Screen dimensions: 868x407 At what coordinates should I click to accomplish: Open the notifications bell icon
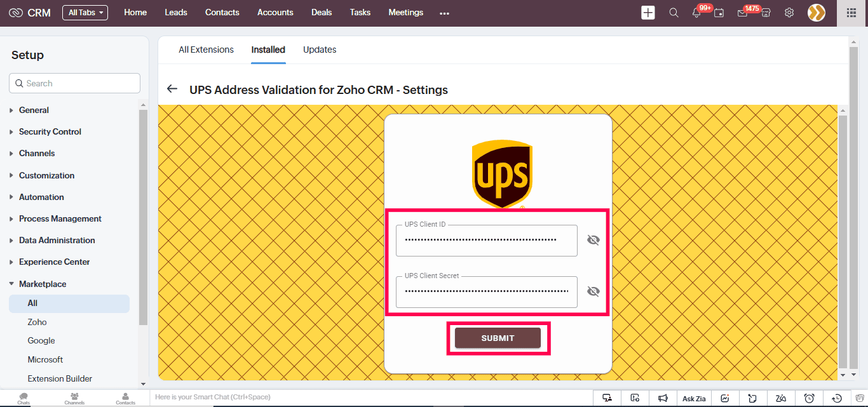tap(696, 13)
